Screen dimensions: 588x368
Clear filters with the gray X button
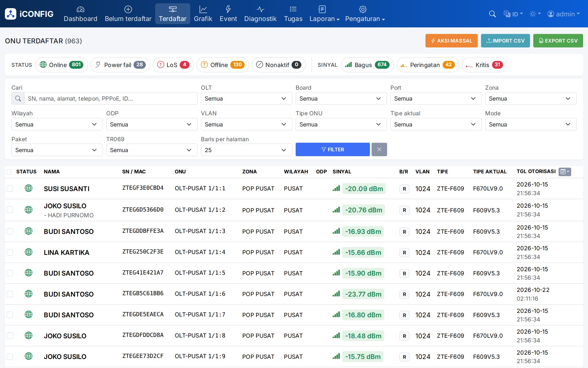click(379, 149)
